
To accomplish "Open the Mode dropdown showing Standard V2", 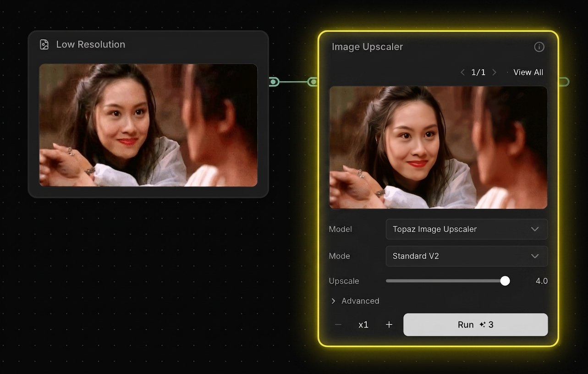I will point(467,256).
